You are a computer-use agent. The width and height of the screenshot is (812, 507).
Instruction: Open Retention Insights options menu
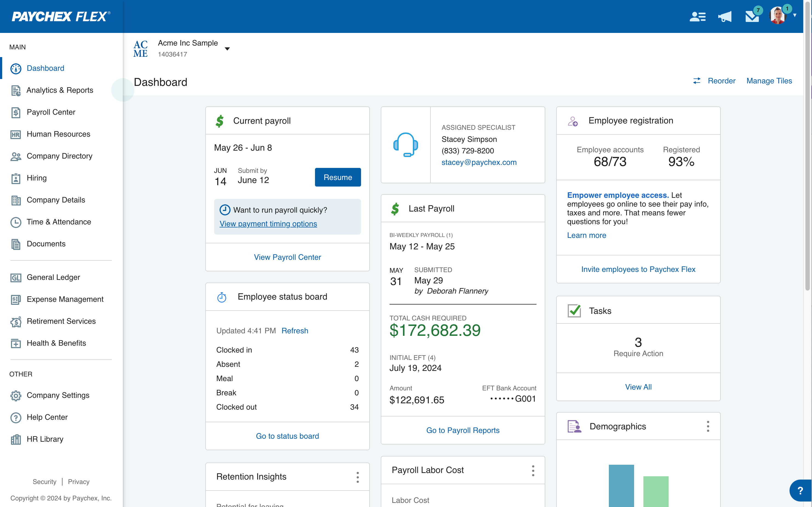(357, 477)
